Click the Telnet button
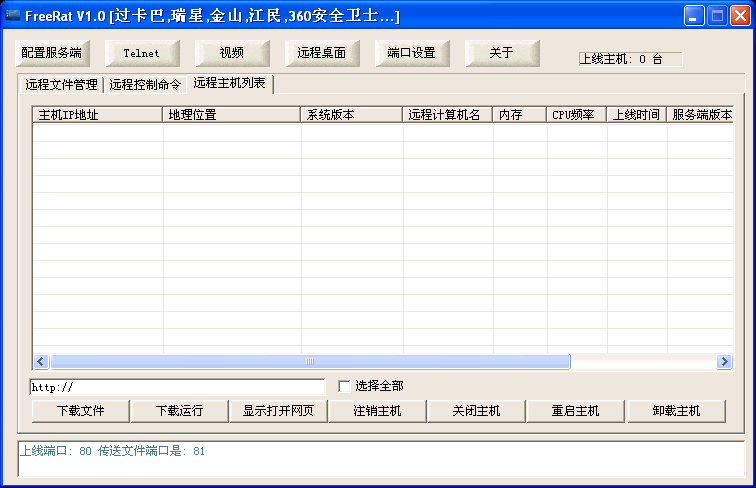Viewport: 756px width, 488px height. [x=141, y=53]
